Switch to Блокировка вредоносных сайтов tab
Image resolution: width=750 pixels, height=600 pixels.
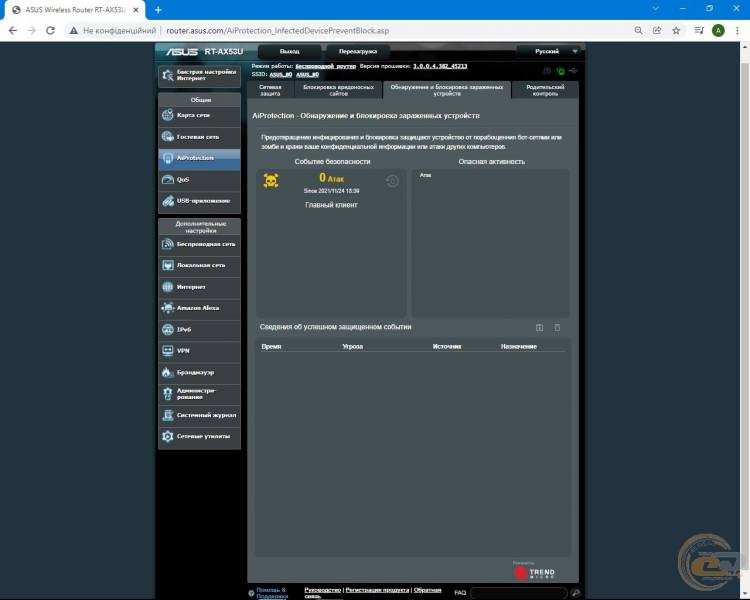(339, 90)
